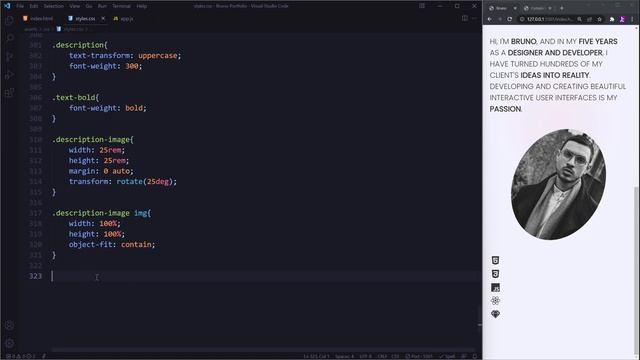This screenshot has height=360, width=640.
Task: Open a new browser tab
Action: [x=562, y=8]
